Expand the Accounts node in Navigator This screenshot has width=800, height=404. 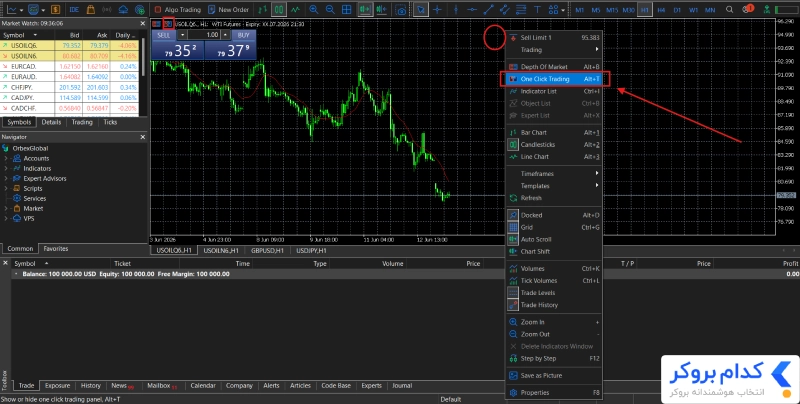tap(6, 159)
